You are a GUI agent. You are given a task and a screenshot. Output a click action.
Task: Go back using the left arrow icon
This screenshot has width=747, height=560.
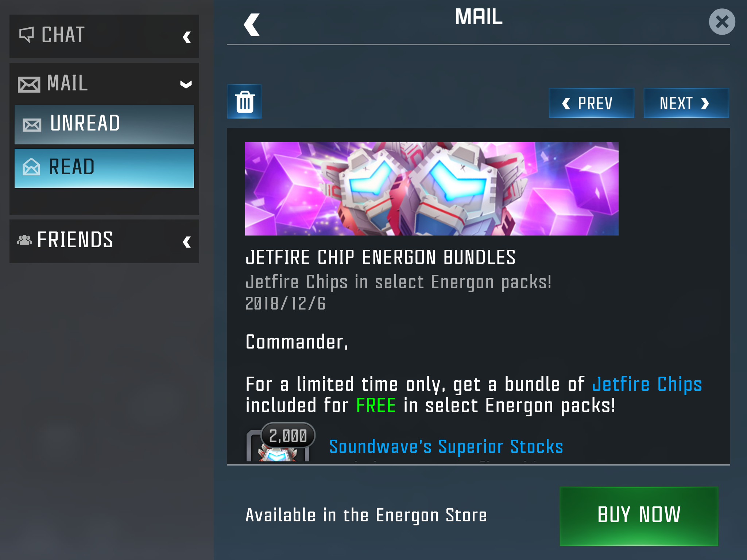pyautogui.click(x=252, y=24)
